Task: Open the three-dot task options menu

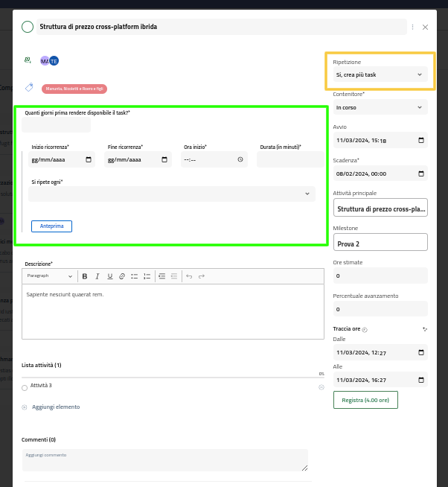Action: point(413,27)
